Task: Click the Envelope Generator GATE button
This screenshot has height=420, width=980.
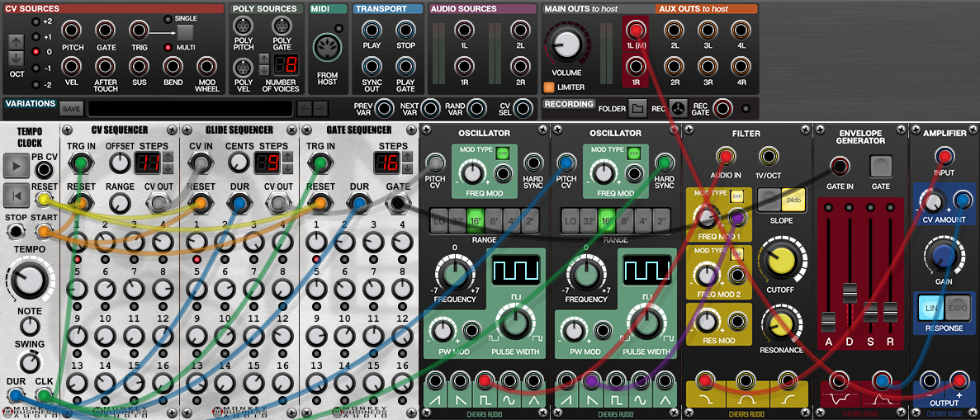Action: click(880, 167)
